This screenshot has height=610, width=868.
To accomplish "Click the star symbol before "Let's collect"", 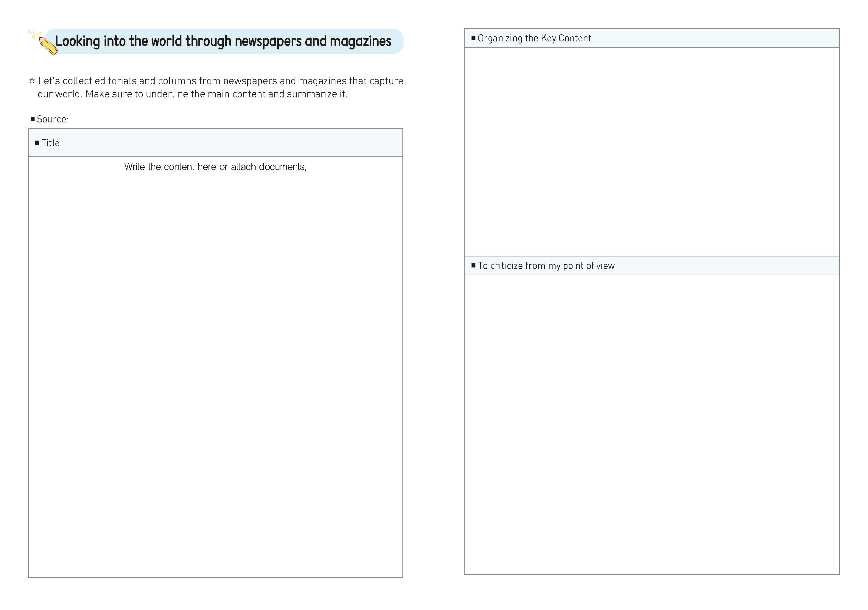I will coord(32,80).
